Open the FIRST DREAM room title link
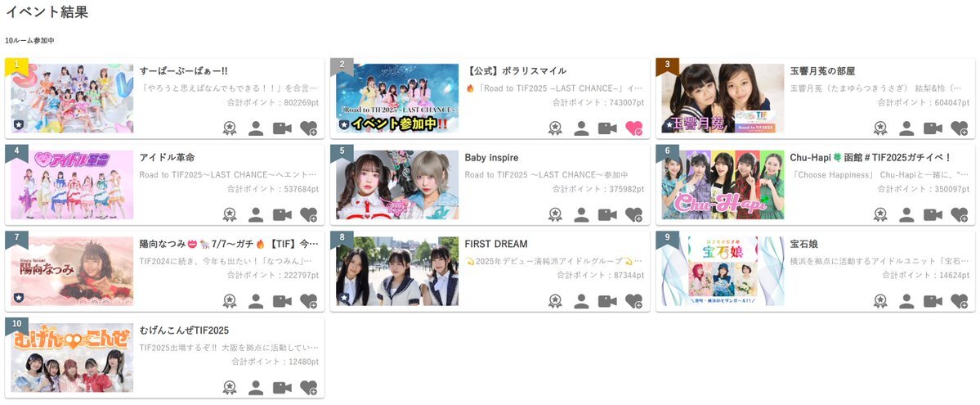The height and width of the screenshot is (405, 980). (x=496, y=244)
